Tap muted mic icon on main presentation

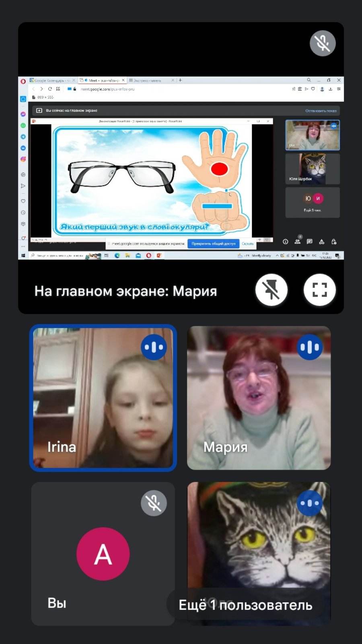coord(323,43)
